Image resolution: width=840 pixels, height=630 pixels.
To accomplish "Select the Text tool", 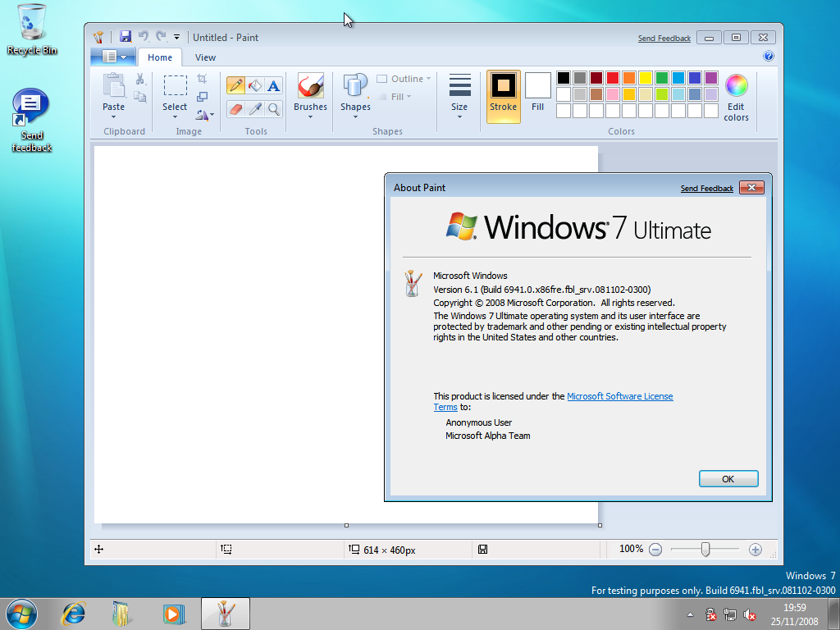I will click(x=274, y=85).
